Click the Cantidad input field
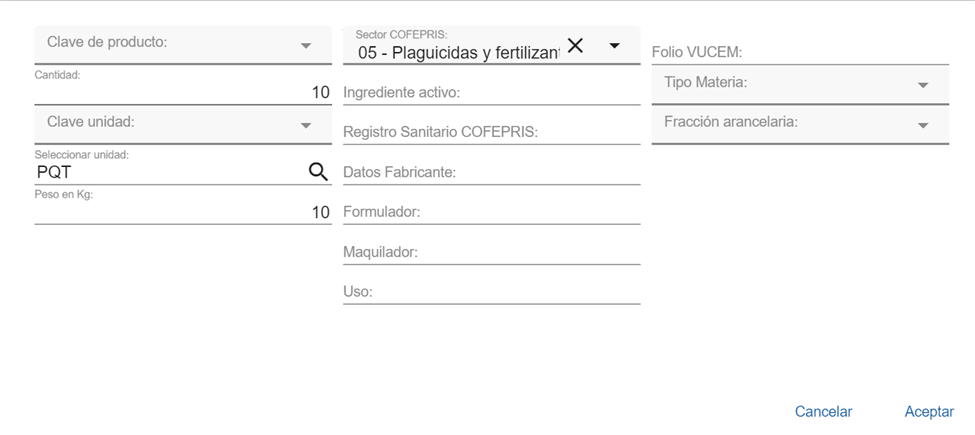Image resolution: width=975 pixels, height=435 pixels. 180,93
